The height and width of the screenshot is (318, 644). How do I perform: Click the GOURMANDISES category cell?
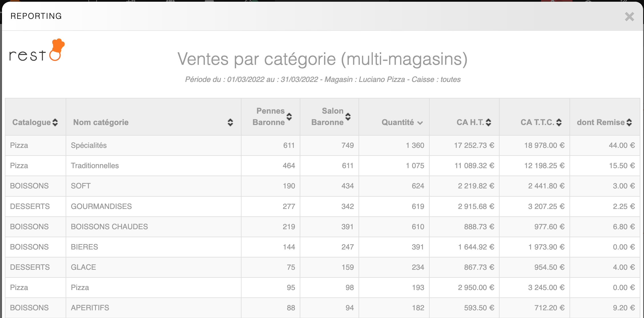(x=101, y=206)
